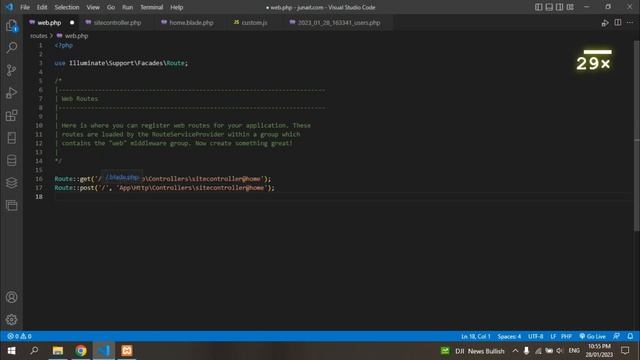Switch to the users.php migration tab
640x360 pixels.
[339, 23]
